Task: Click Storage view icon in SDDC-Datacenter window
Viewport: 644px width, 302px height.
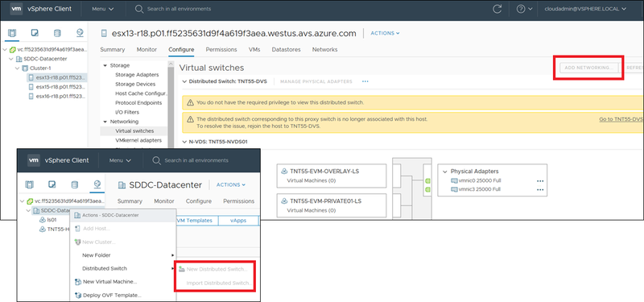Action: pyautogui.click(x=74, y=184)
